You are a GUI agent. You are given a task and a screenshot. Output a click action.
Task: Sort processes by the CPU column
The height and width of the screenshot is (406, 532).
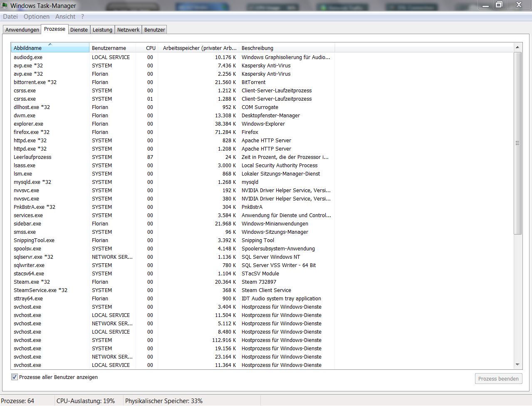pyautogui.click(x=150, y=48)
